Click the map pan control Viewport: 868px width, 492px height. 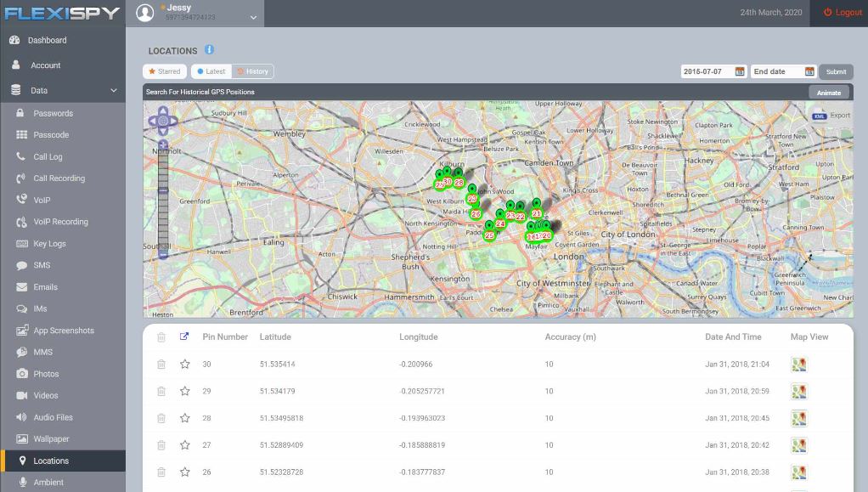pos(163,121)
